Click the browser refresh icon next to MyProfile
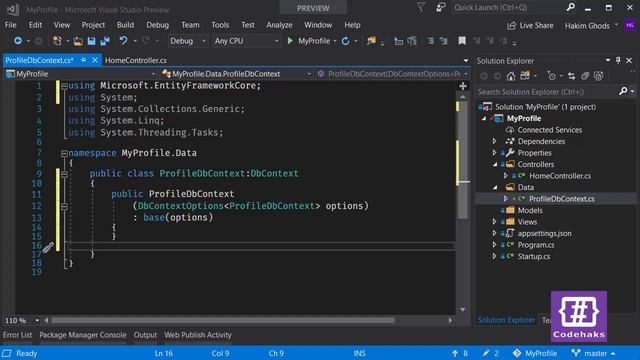 pyautogui.click(x=345, y=41)
